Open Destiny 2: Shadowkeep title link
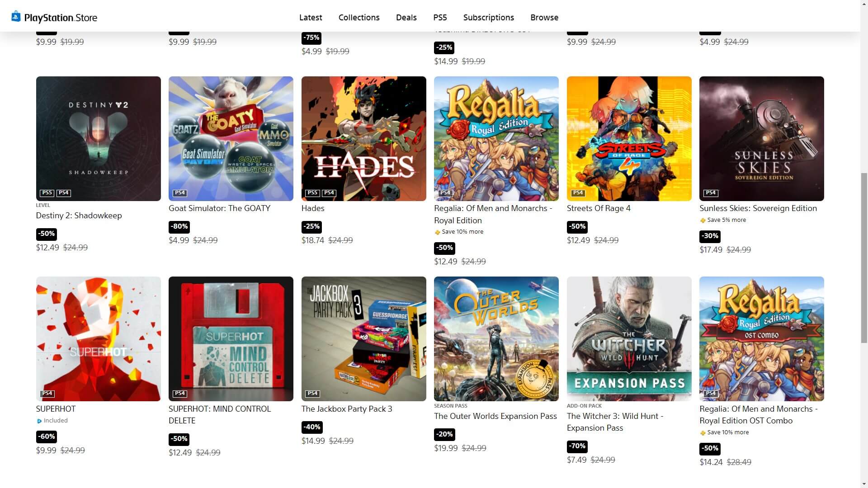Viewport: 868px width, 488px height. coord(79,216)
